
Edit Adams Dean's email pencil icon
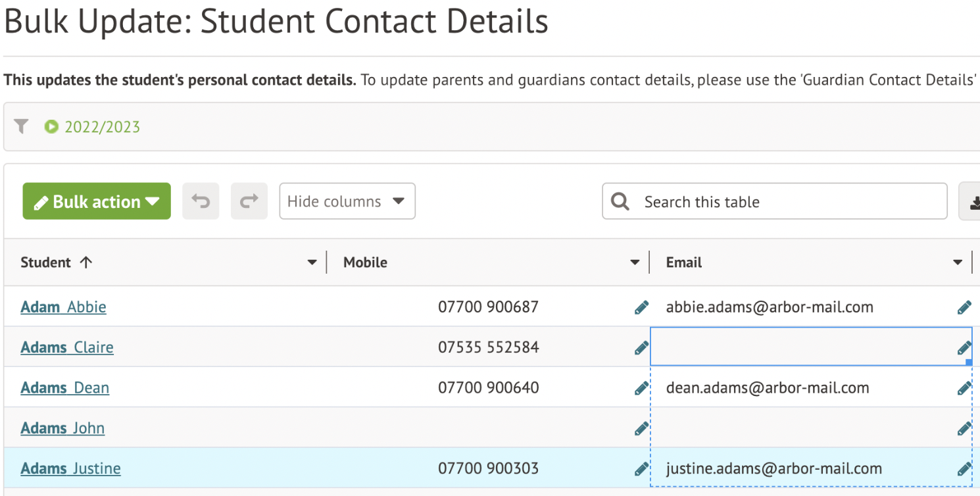[964, 388]
